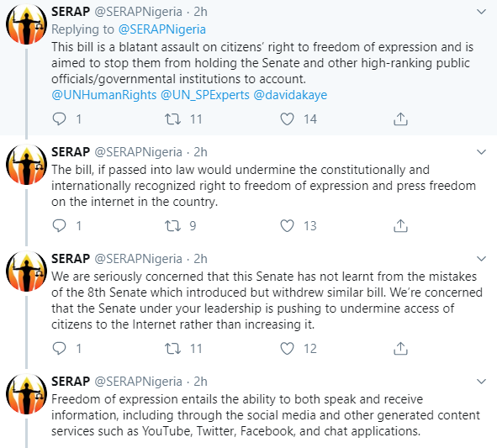Viewport: 497px width, 448px height.
Task: Open the @UNHumanRights mention
Action: click(x=104, y=95)
